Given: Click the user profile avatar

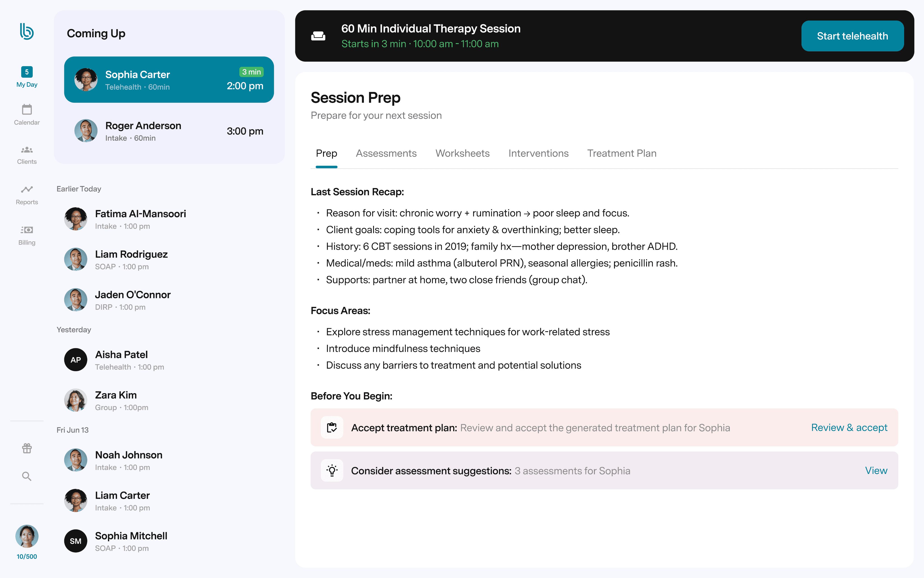Looking at the screenshot, I should [27, 536].
